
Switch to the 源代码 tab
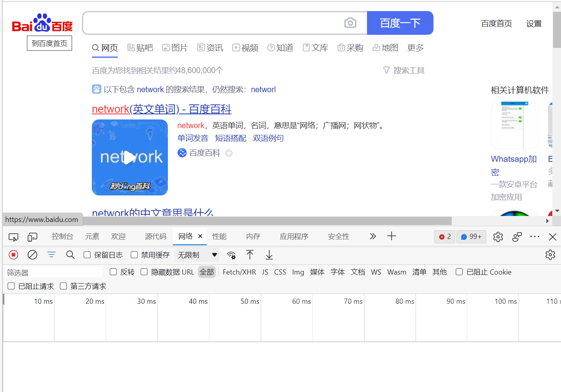(x=156, y=237)
